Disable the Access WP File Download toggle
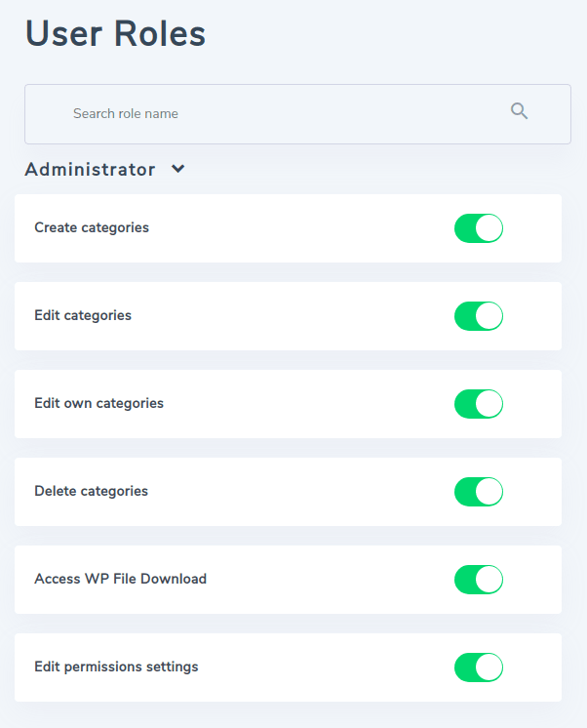587x728 pixels. click(478, 580)
